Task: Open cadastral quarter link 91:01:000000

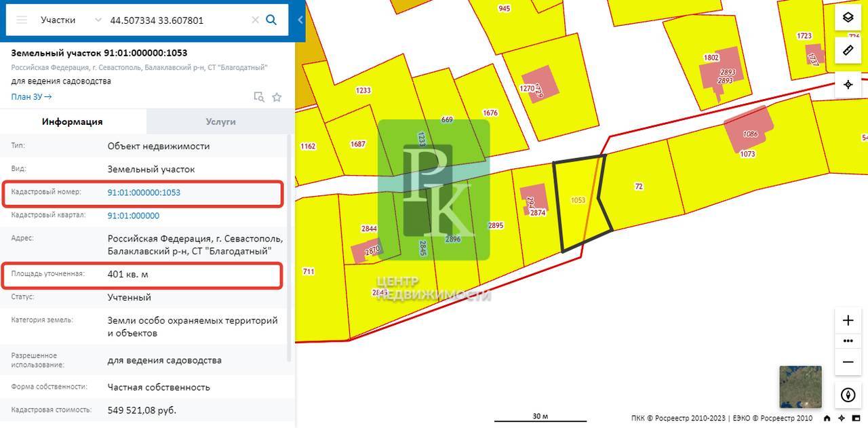Action: click(134, 216)
